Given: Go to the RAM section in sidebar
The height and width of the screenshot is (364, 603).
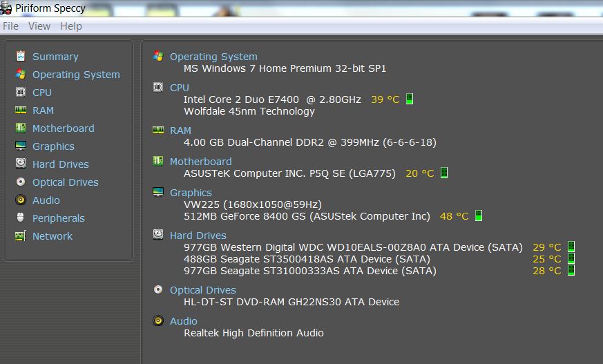Looking at the screenshot, I should click(x=43, y=111).
